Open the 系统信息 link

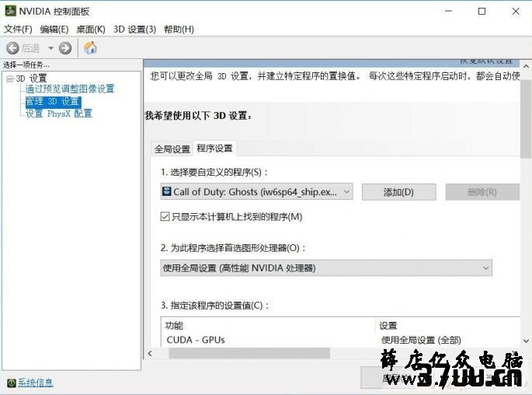(36, 383)
